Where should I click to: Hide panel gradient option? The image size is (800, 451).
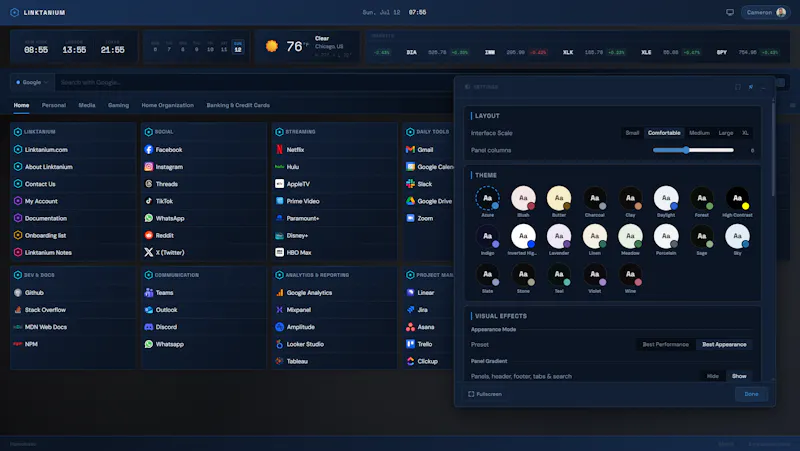click(x=712, y=376)
